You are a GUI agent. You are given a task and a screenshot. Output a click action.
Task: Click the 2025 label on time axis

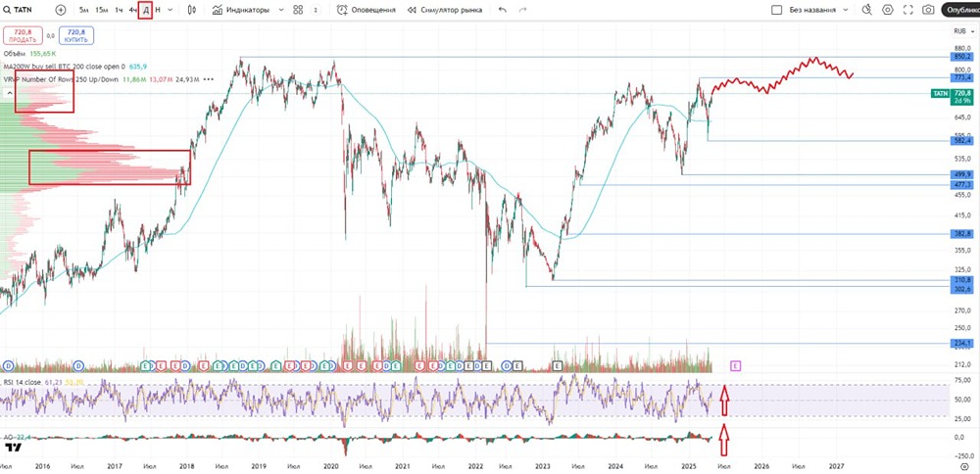689,466
